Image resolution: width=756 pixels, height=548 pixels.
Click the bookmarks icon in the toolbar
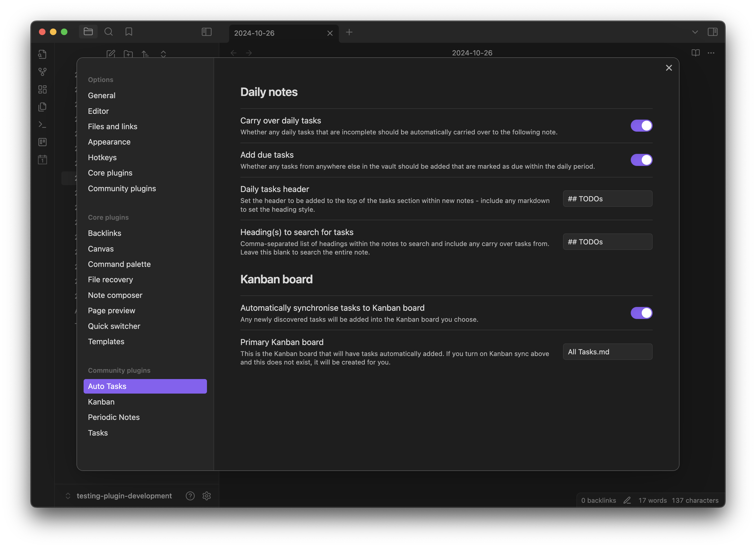click(129, 32)
